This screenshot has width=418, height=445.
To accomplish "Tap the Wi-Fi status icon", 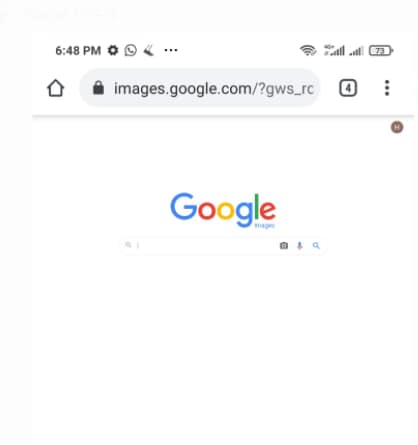I will 308,51.
